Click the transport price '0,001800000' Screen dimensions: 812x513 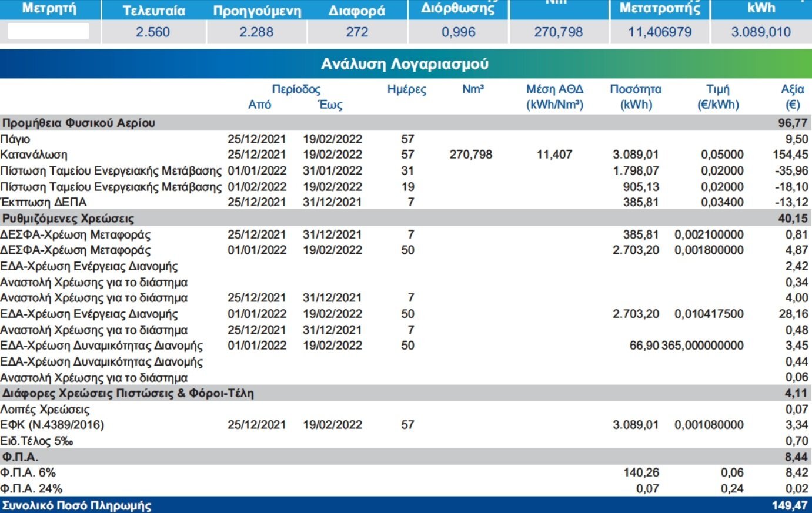coord(709,250)
